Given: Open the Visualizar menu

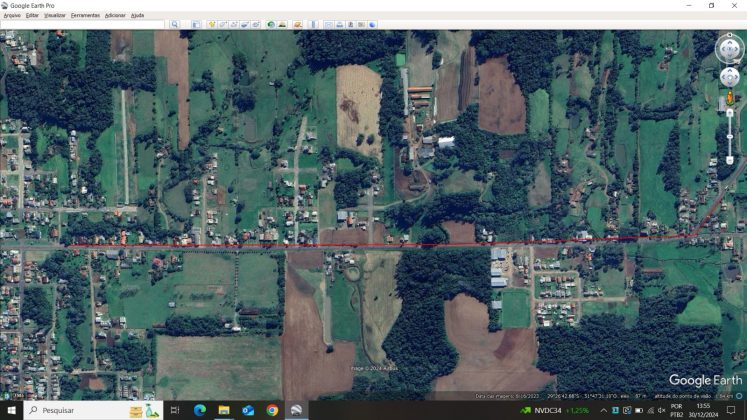Looking at the screenshot, I should pyautogui.click(x=55, y=15).
